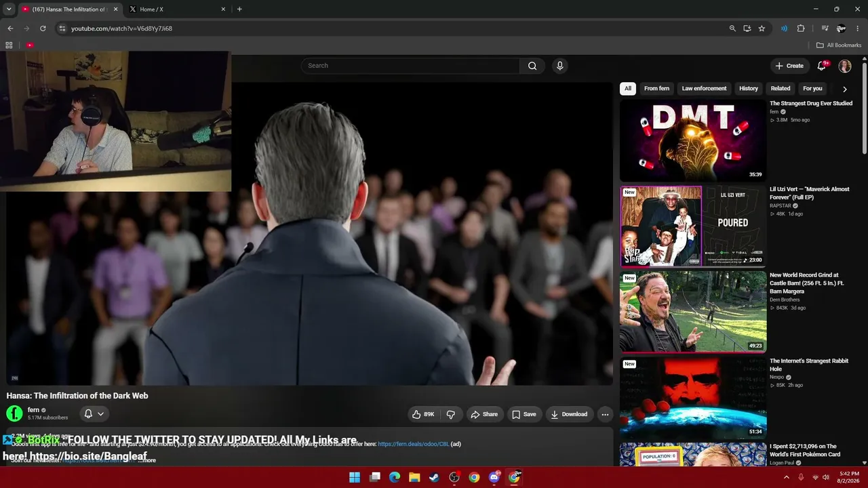Open Task View on the taskbar
The height and width of the screenshot is (488, 868).
tap(375, 477)
